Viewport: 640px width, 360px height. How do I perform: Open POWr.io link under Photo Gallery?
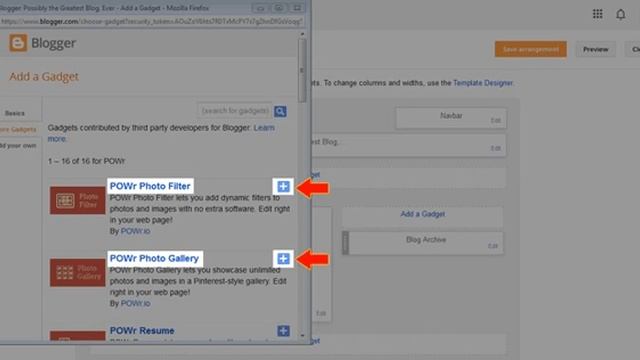pos(136,303)
